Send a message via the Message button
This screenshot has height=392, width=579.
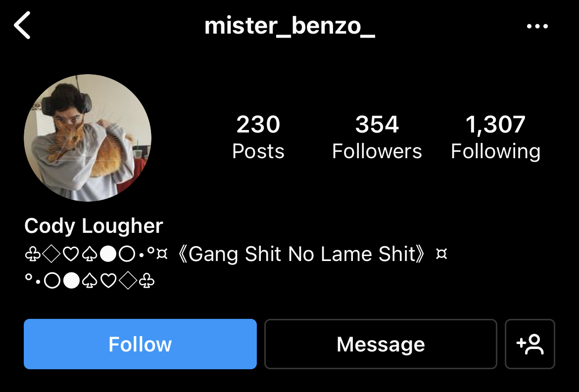coord(381,344)
